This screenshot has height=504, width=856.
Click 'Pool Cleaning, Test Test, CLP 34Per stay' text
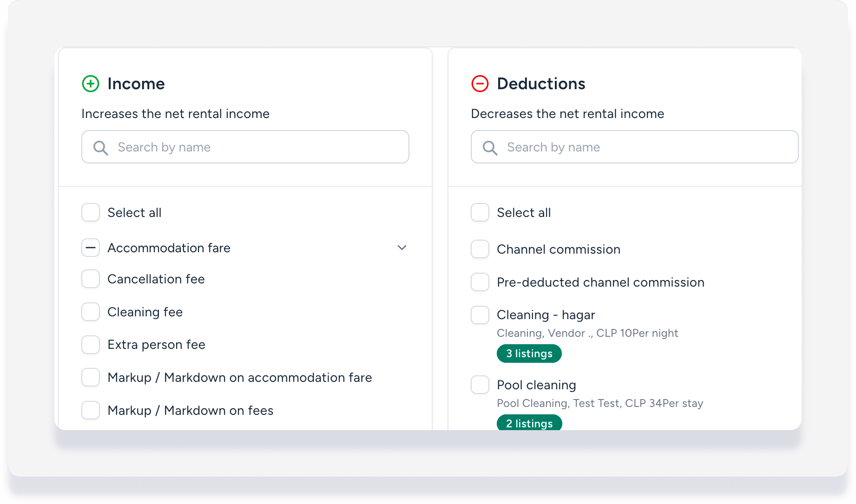[x=600, y=403]
